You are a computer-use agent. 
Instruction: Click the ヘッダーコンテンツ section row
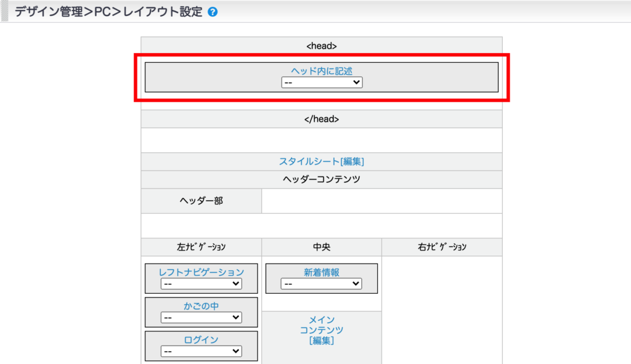tap(322, 180)
